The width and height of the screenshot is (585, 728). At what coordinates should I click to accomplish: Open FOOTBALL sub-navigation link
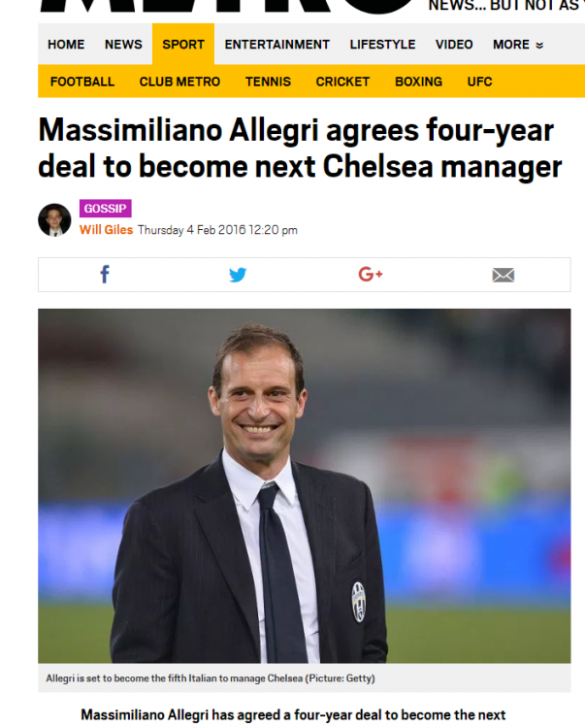(x=82, y=82)
